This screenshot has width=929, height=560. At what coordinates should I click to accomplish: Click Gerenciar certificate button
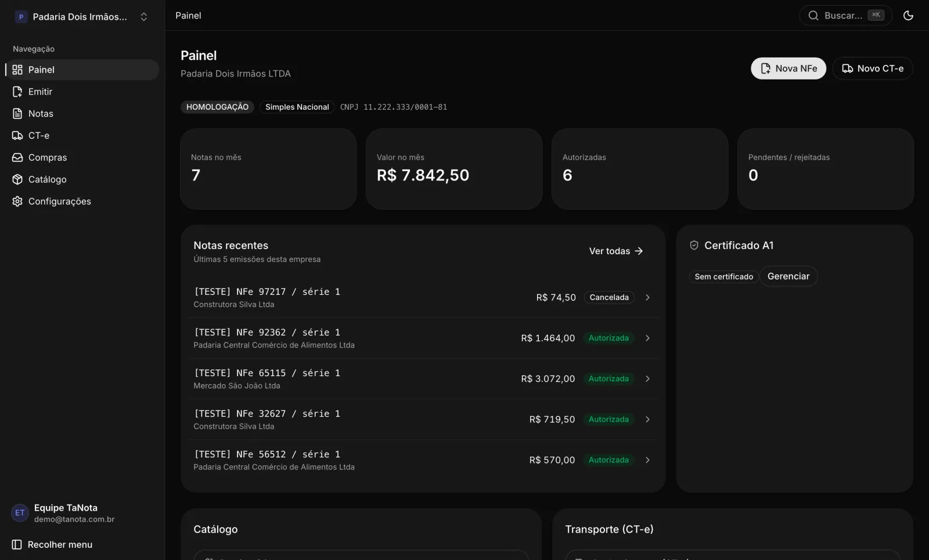coord(788,276)
